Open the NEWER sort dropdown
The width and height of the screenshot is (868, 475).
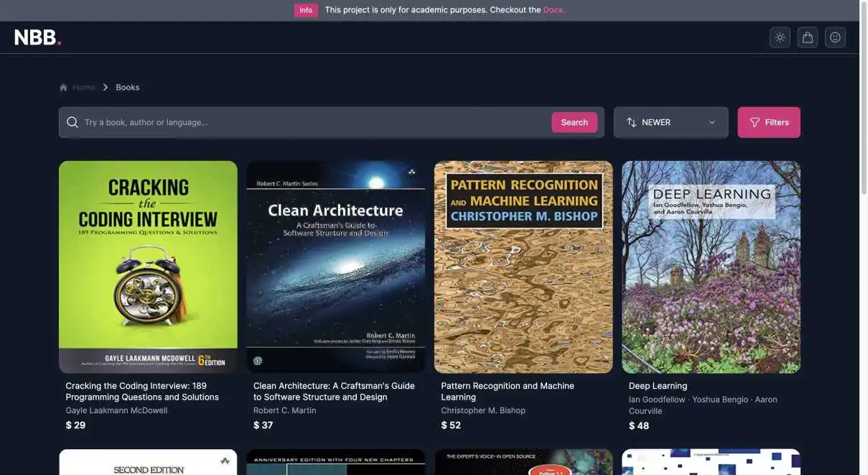coord(671,122)
